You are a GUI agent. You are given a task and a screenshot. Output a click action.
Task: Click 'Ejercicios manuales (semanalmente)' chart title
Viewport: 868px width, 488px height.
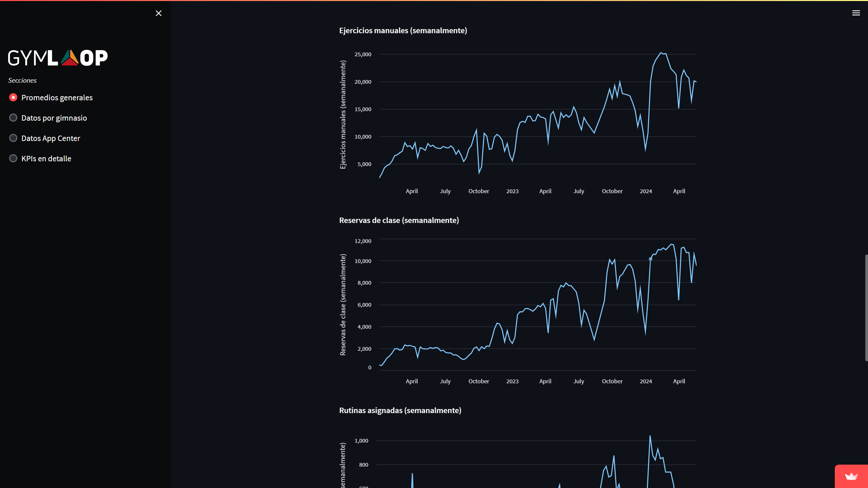403,30
